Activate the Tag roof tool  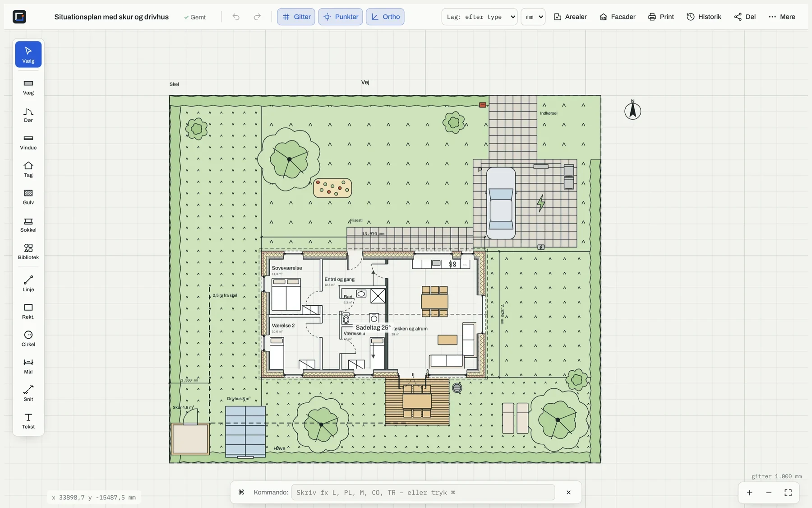pos(28,170)
